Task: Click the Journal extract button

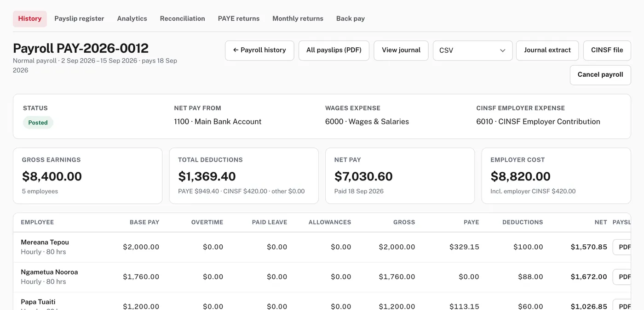Action: tap(547, 51)
